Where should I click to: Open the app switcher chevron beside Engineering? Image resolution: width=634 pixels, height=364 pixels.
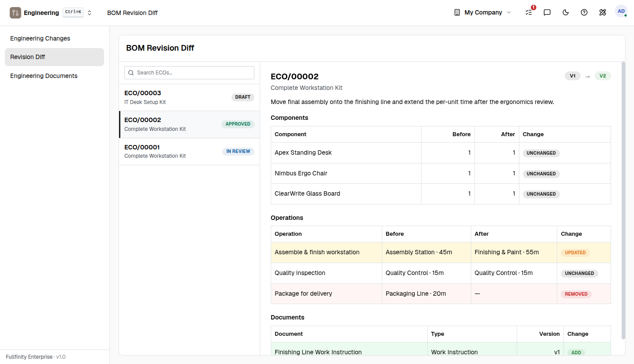click(90, 13)
